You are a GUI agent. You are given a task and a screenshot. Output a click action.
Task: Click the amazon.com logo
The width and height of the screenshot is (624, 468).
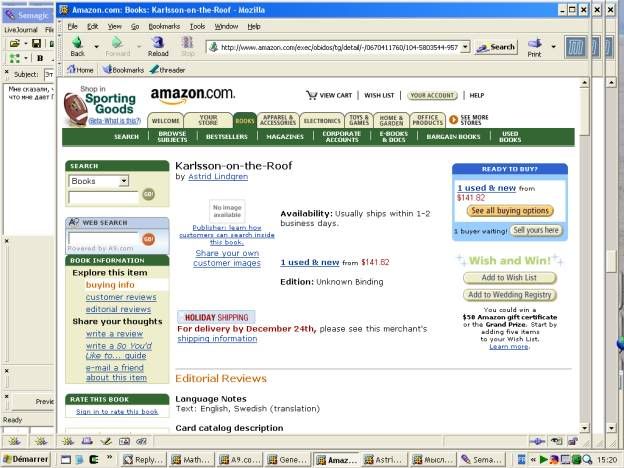click(x=193, y=95)
